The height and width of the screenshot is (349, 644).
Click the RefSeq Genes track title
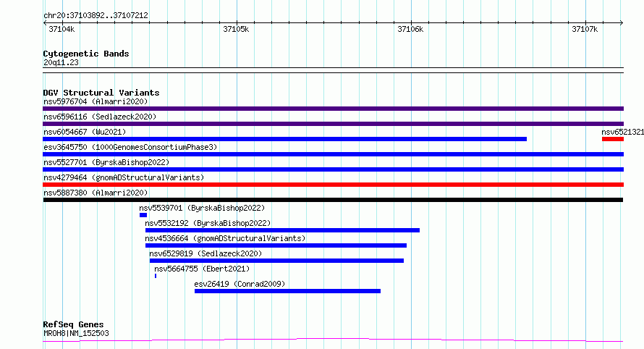(73, 325)
